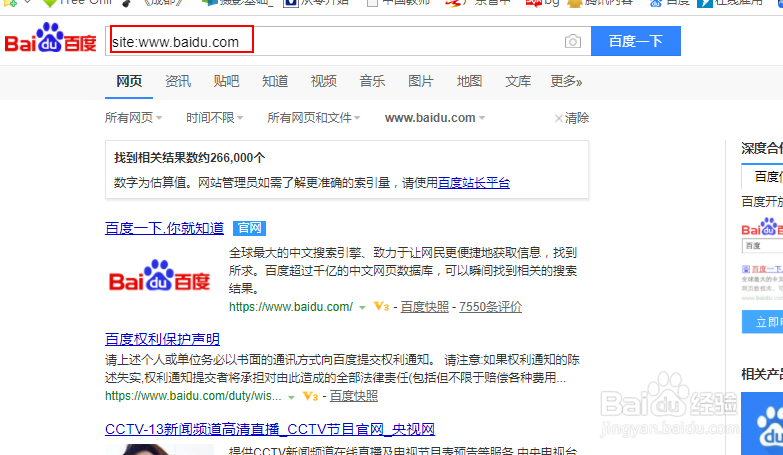
Task: Open the 地图 tab
Action: point(469,81)
